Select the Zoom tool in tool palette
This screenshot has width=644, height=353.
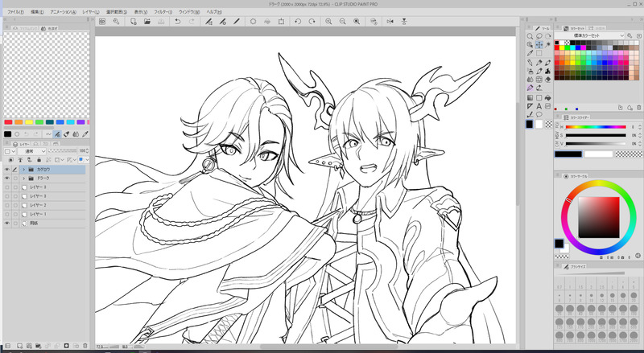(x=530, y=36)
